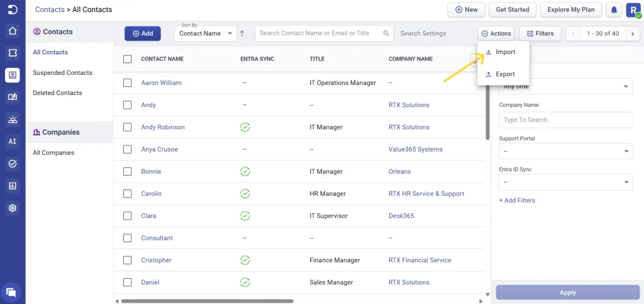Click Daniel's Entra sync check icon

tap(245, 283)
